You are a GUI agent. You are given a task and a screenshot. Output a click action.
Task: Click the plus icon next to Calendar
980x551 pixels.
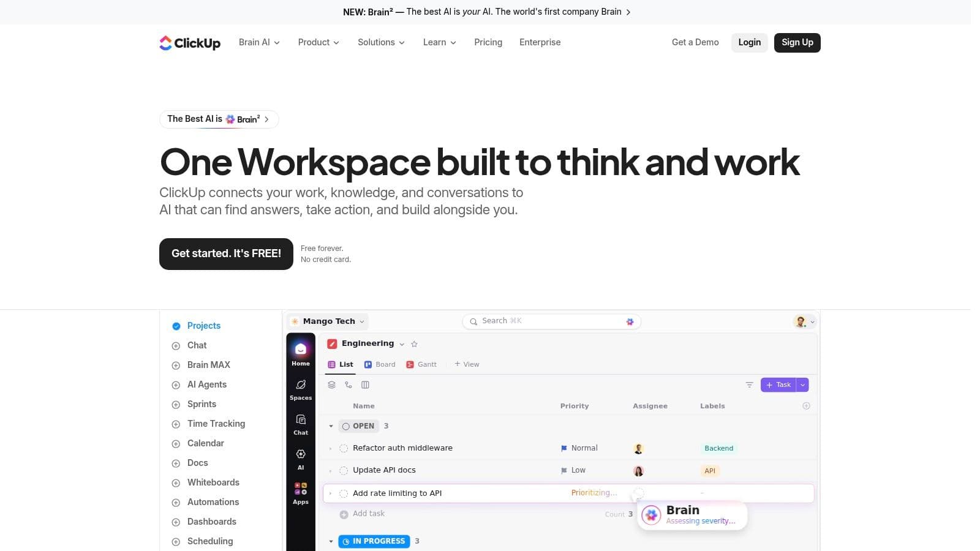point(176,444)
